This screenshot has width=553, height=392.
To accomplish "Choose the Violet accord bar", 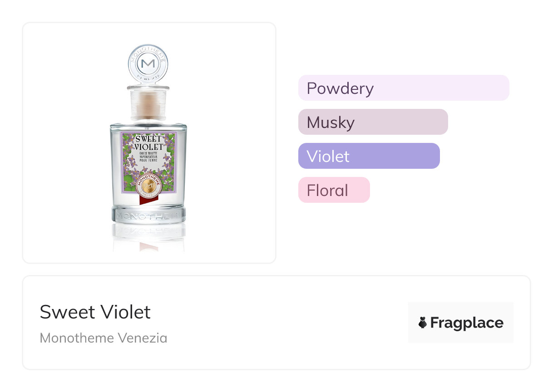I will click(x=369, y=156).
